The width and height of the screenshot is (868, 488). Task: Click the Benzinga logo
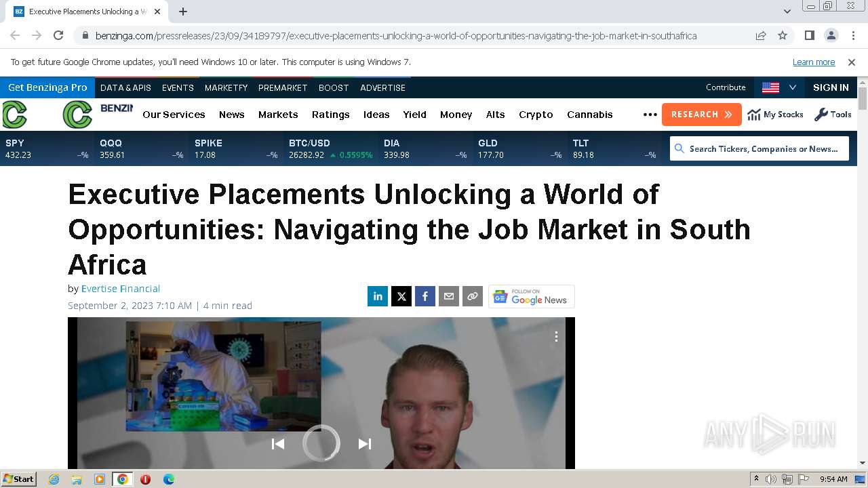point(98,114)
